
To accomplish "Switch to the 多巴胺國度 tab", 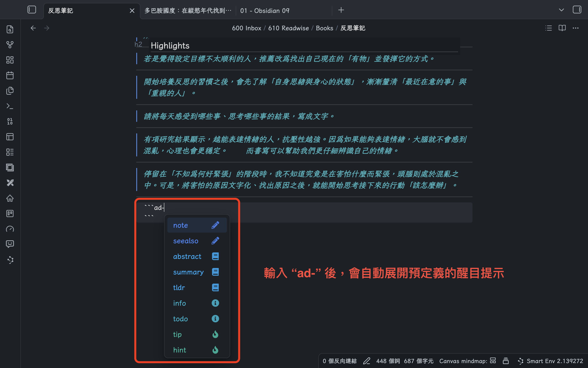I will (188, 11).
